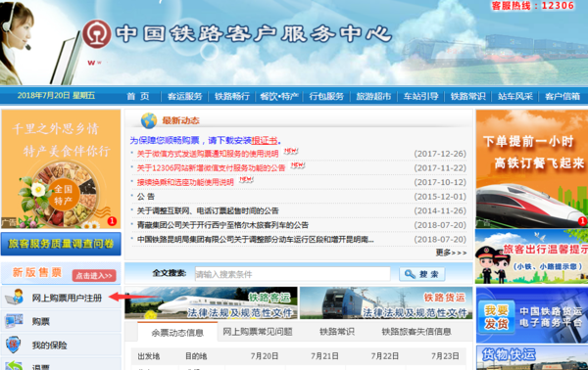The image size is (588, 370).
Task: Open notice about 西宁至格尔木旅客列车
Action: (x=222, y=225)
